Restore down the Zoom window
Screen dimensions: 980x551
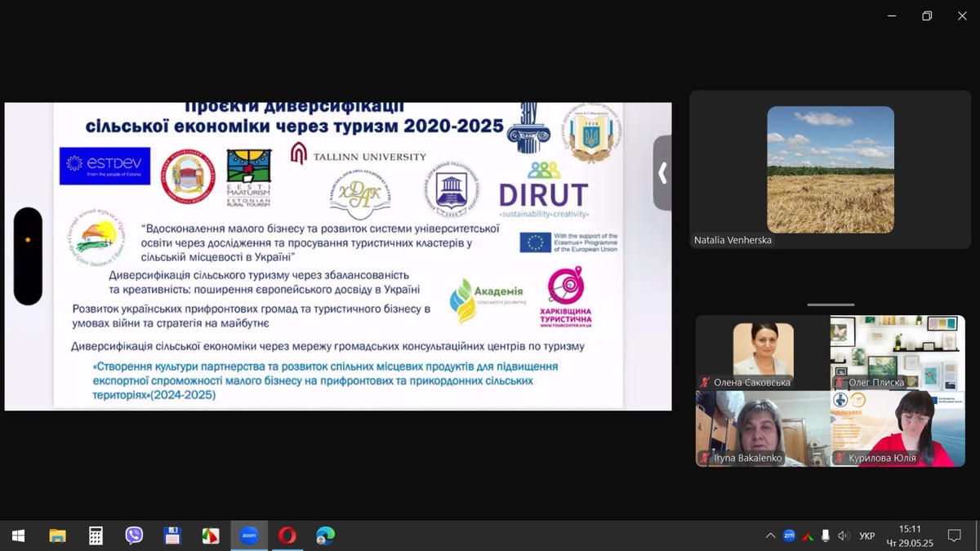(x=927, y=16)
